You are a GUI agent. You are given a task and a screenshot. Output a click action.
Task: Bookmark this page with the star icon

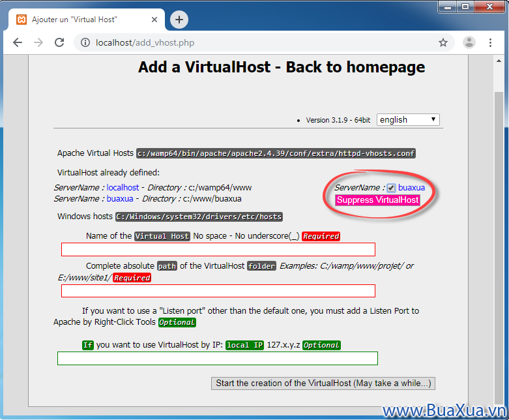443,42
